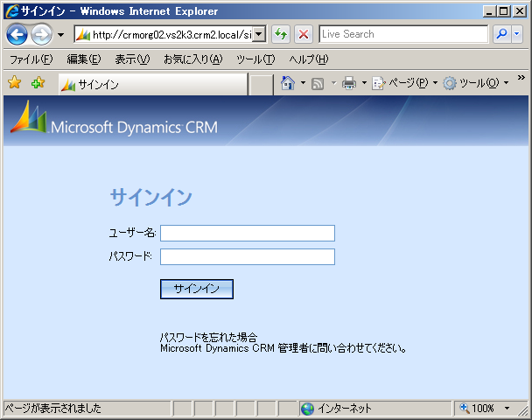Click the パスワードを忘れた場合 text

click(208, 337)
